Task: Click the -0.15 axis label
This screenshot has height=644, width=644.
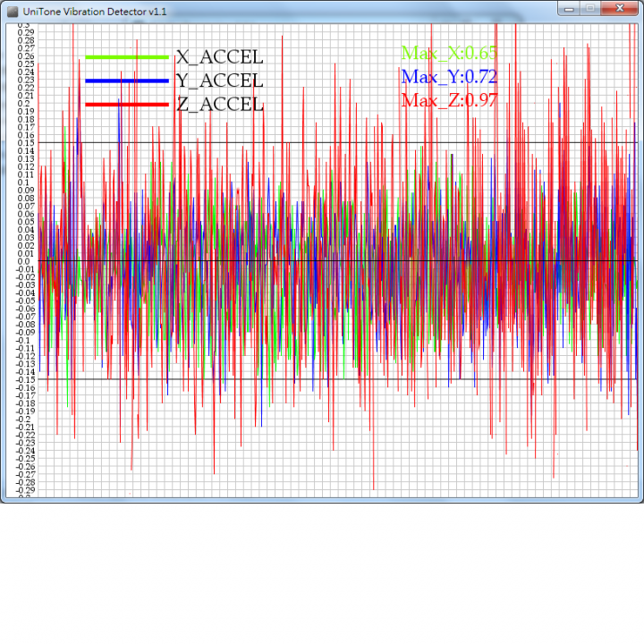Action: (25, 380)
